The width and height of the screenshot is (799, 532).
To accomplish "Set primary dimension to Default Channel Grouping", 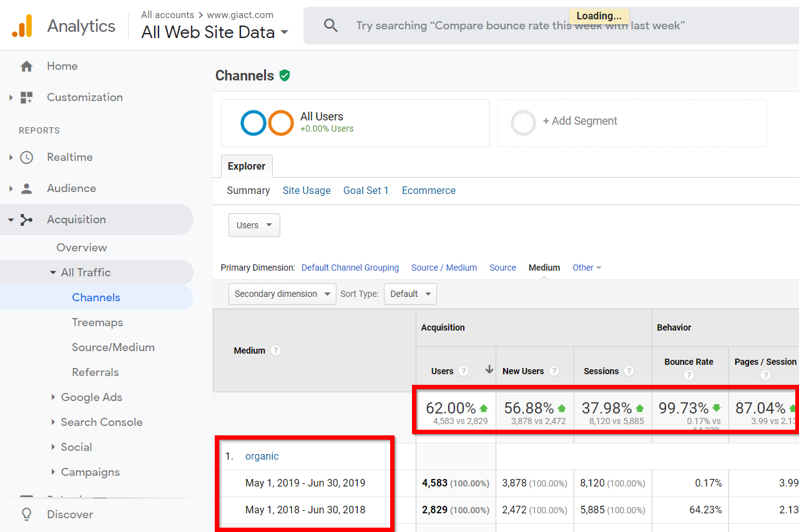I will [350, 268].
